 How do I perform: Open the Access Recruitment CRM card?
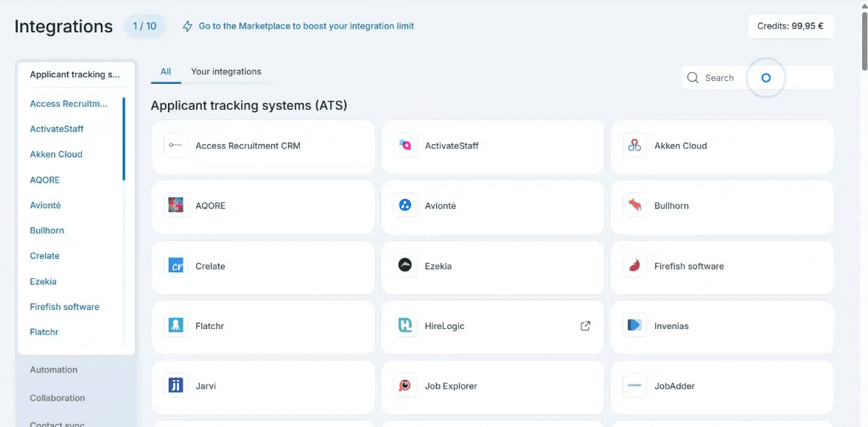tap(263, 146)
